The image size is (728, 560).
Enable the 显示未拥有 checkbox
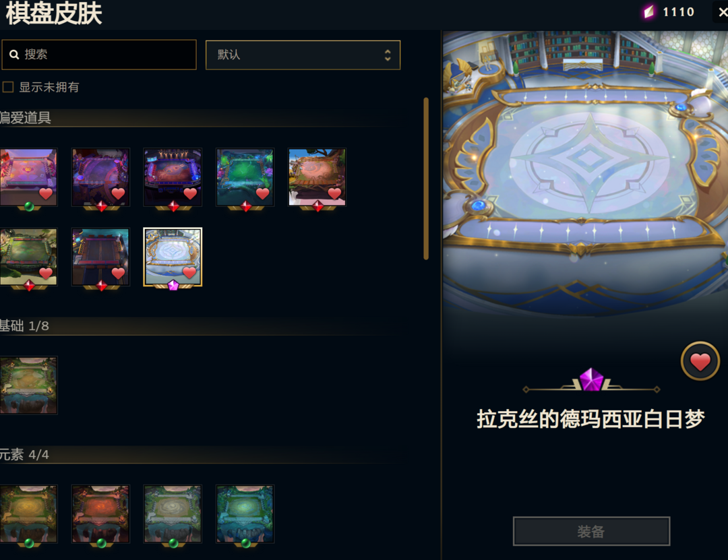(x=8, y=87)
